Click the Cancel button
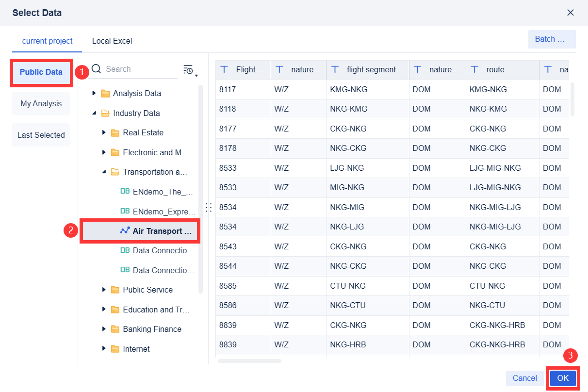 tap(524, 378)
